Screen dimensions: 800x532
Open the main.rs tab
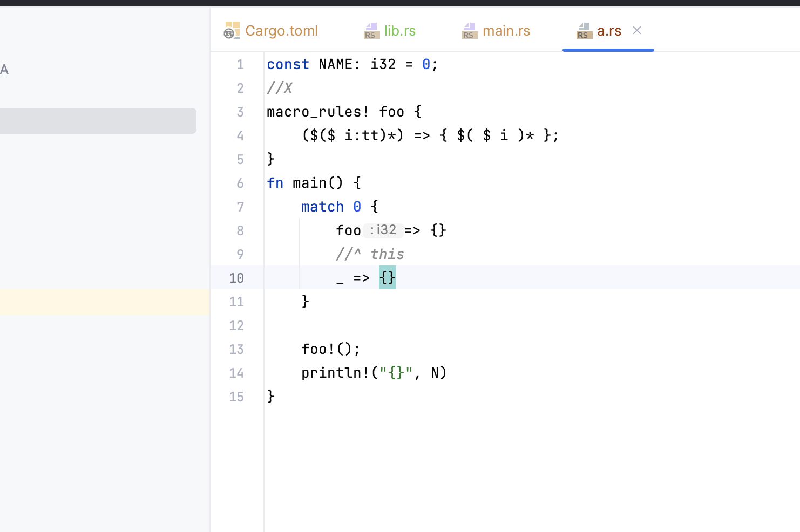[x=506, y=31]
